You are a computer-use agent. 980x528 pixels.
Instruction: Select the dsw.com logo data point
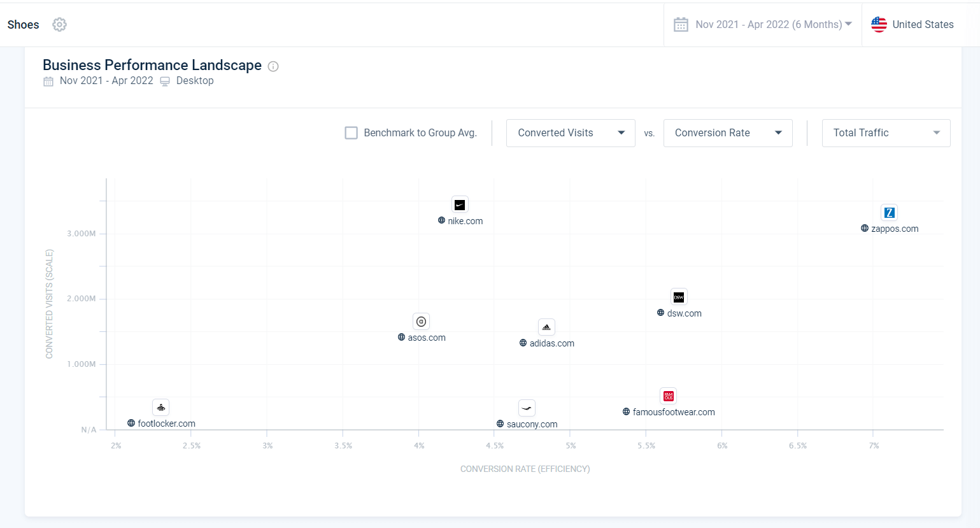pos(679,297)
